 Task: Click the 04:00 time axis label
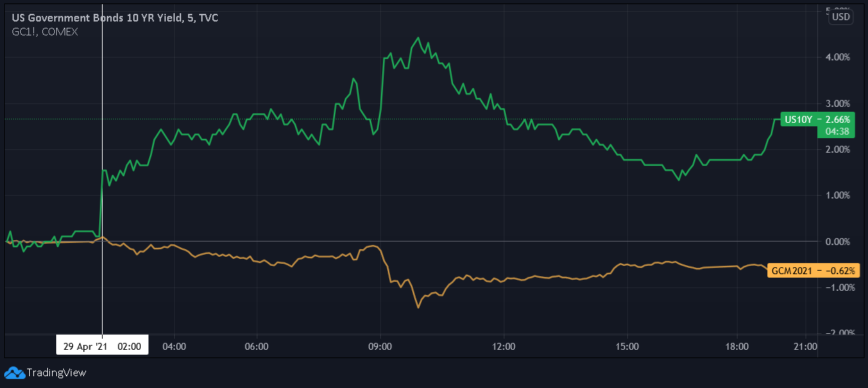(x=173, y=346)
